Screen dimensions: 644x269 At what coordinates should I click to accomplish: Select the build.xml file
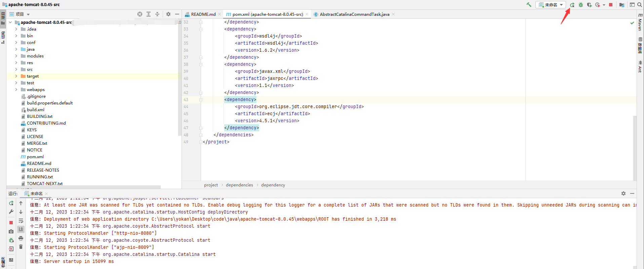(35, 110)
